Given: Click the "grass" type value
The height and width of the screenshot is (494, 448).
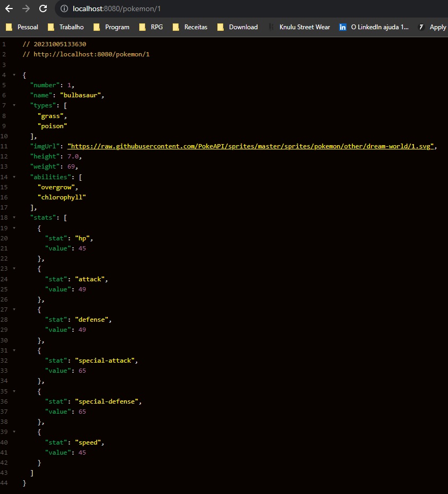Looking at the screenshot, I should click(x=50, y=116).
